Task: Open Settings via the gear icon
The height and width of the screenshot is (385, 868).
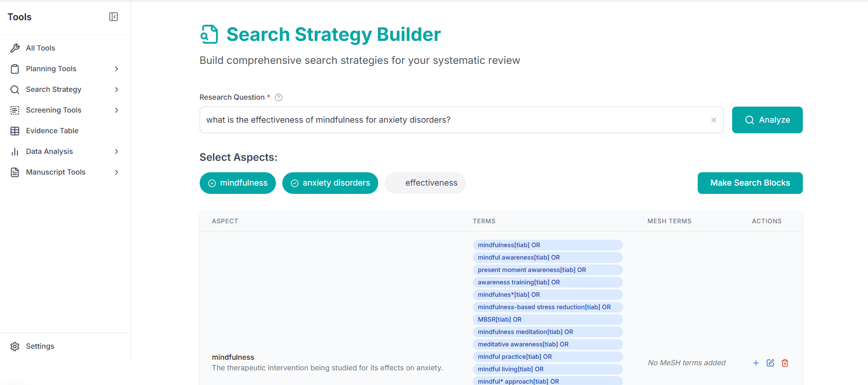Action: click(x=15, y=346)
